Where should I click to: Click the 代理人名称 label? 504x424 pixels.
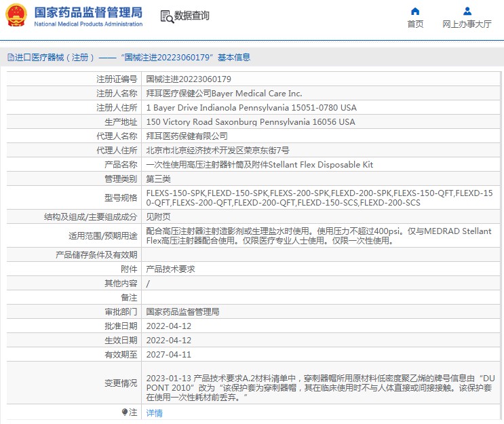tap(117, 136)
